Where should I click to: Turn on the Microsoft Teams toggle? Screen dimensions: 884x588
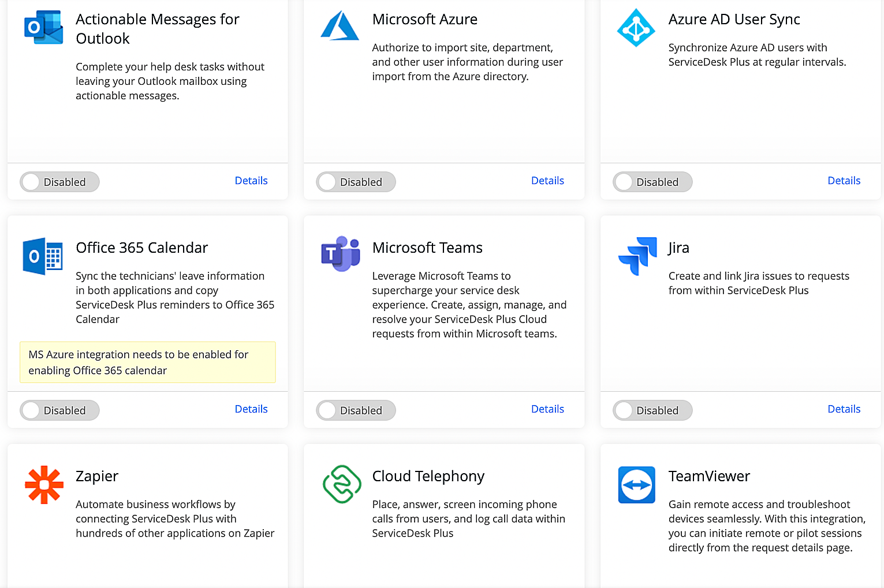coord(356,410)
